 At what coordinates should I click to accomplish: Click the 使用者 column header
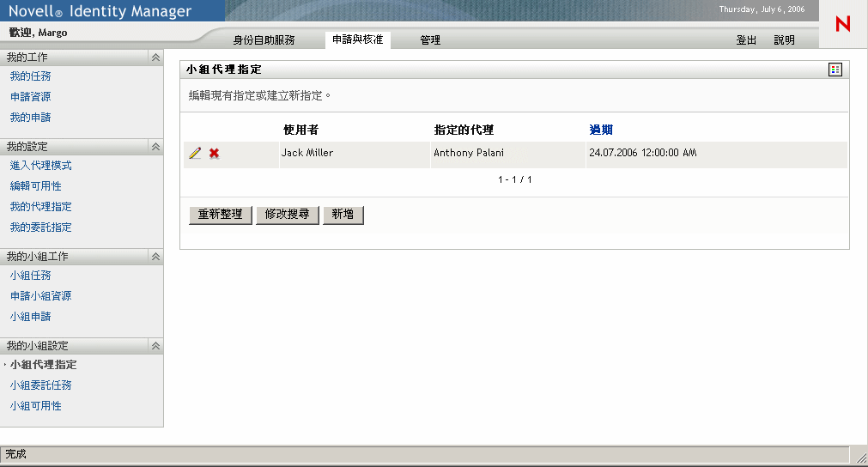(x=300, y=130)
